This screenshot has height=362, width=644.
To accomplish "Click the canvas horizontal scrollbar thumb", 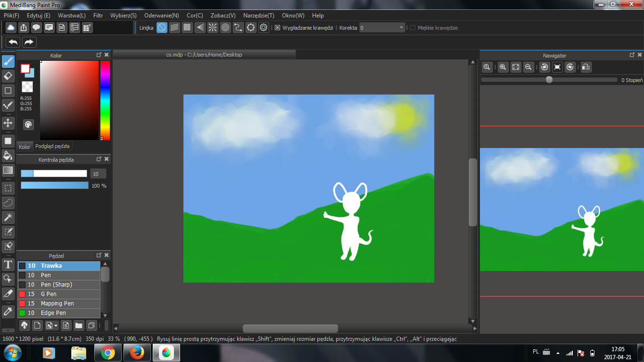I will coord(290,329).
